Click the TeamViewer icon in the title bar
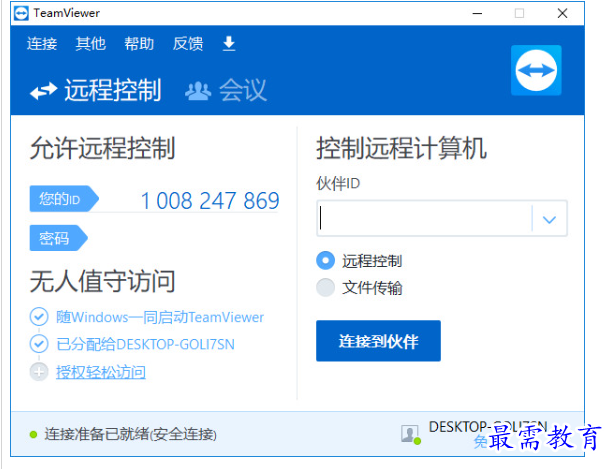This screenshot has height=469, width=610. tap(21, 13)
